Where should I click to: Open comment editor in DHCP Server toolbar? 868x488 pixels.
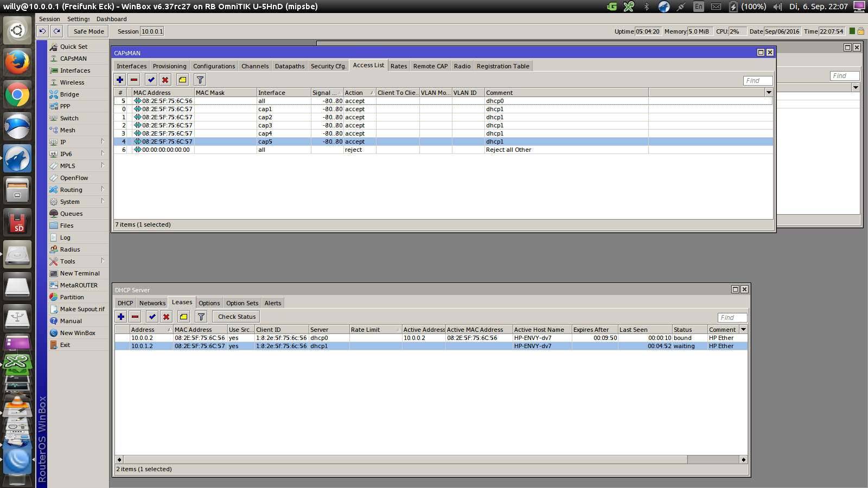point(184,317)
